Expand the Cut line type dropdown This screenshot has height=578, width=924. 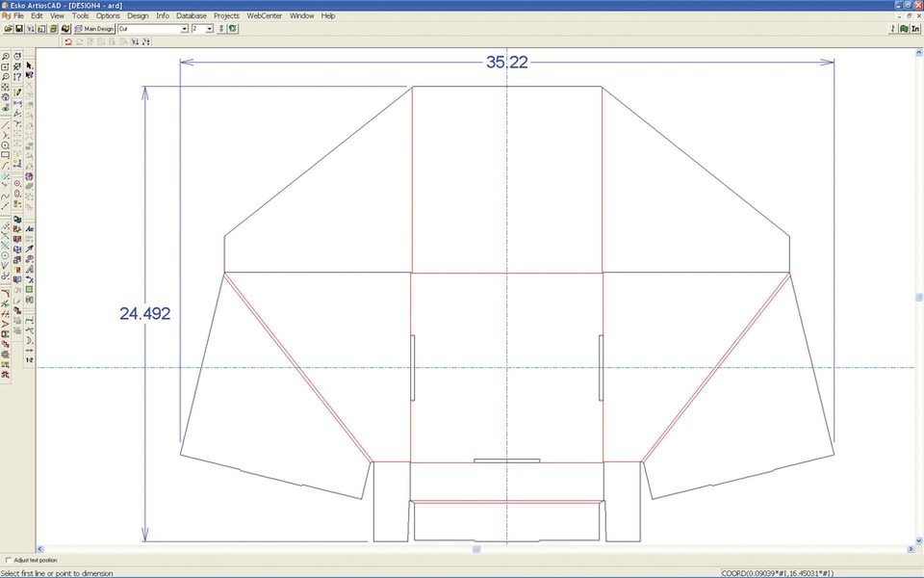[x=184, y=29]
